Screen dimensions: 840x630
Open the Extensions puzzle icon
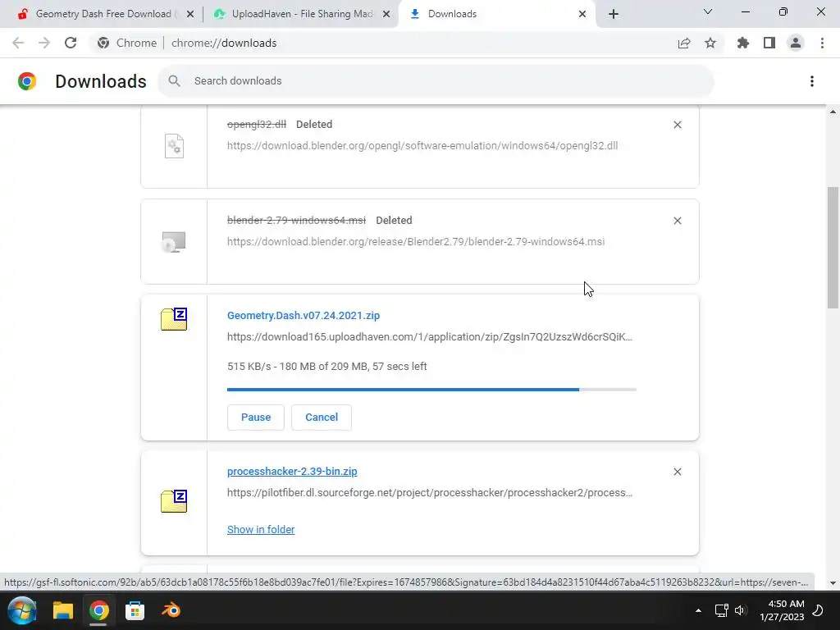point(743,43)
